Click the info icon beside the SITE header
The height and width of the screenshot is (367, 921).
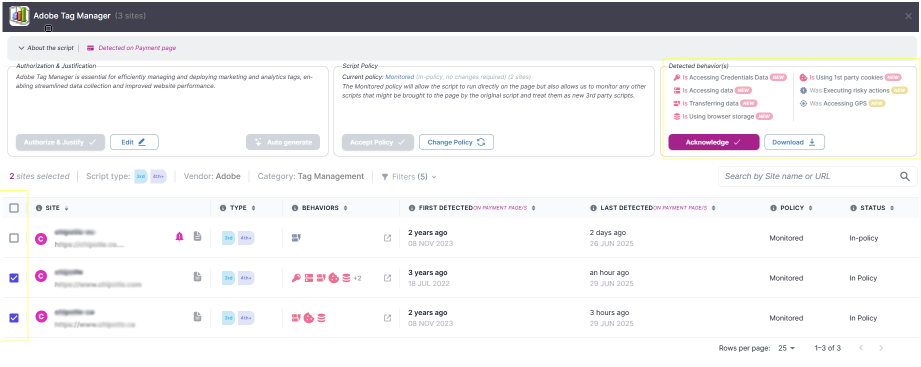tap(39, 208)
